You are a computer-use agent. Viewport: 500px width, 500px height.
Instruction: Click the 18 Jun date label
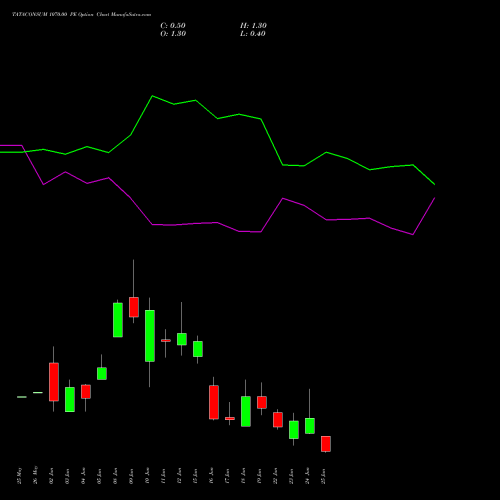pos(244,476)
